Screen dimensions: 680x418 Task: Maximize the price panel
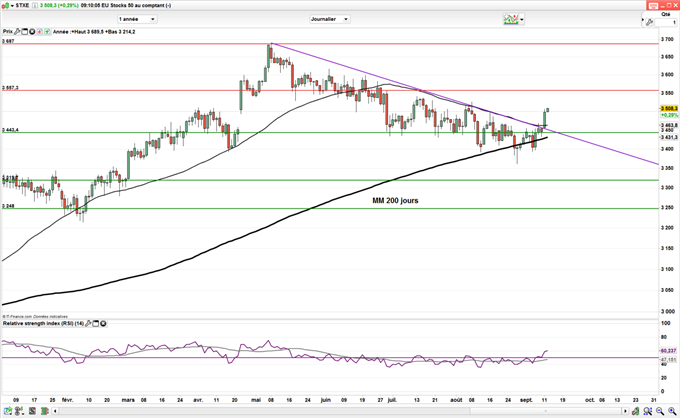pyautogui.click(x=25, y=32)
